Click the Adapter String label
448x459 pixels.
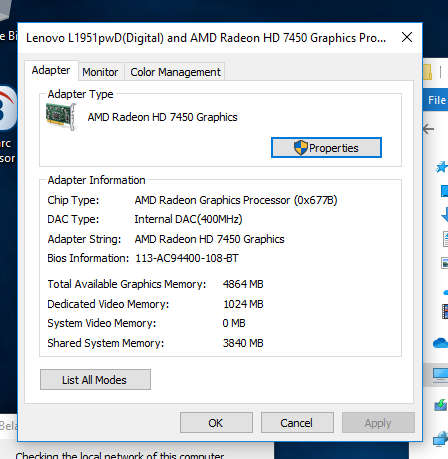(84, 239)
